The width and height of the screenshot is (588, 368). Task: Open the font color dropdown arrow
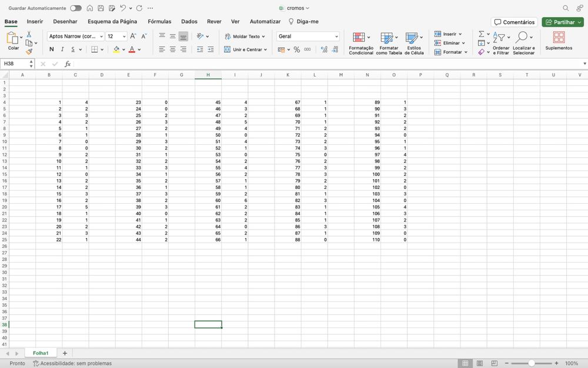coord(139,49)
